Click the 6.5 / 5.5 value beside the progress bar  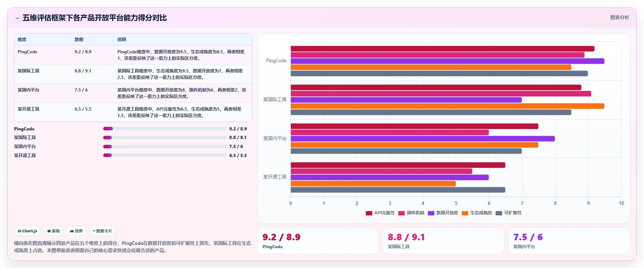(x=238, y=156)
